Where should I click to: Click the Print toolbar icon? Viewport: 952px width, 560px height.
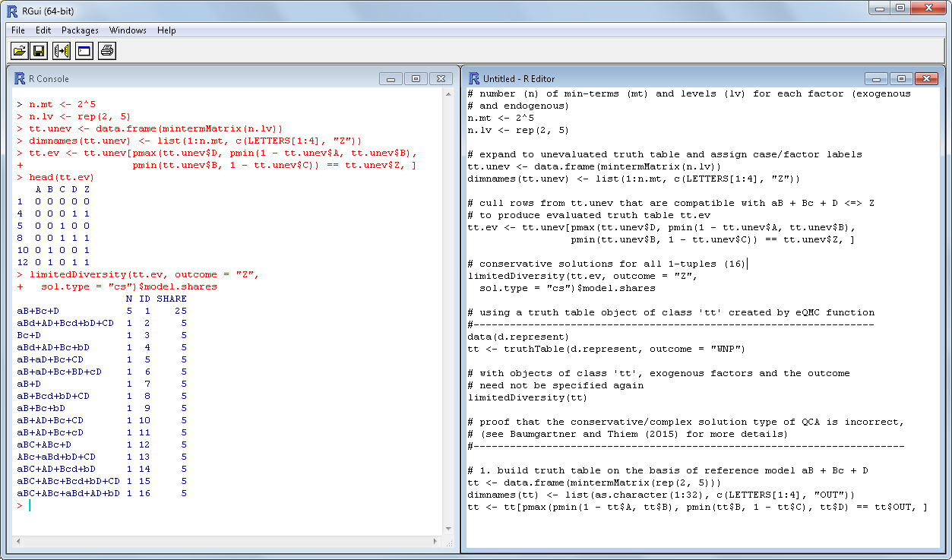(x=106, y=51)
